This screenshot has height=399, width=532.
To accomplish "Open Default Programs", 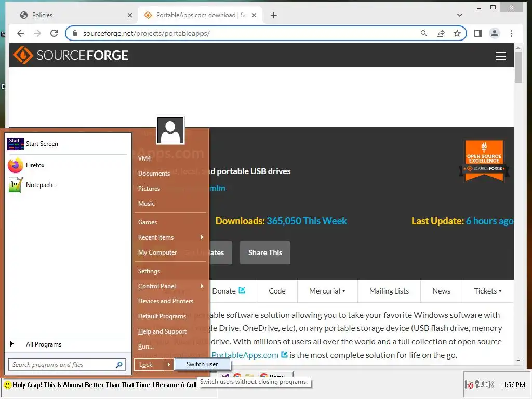I will click(x=162, y=316).
